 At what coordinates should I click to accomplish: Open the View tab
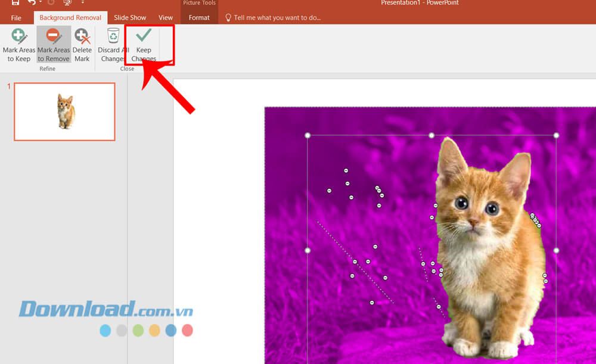pyautogui.click(x=165, y=18)
